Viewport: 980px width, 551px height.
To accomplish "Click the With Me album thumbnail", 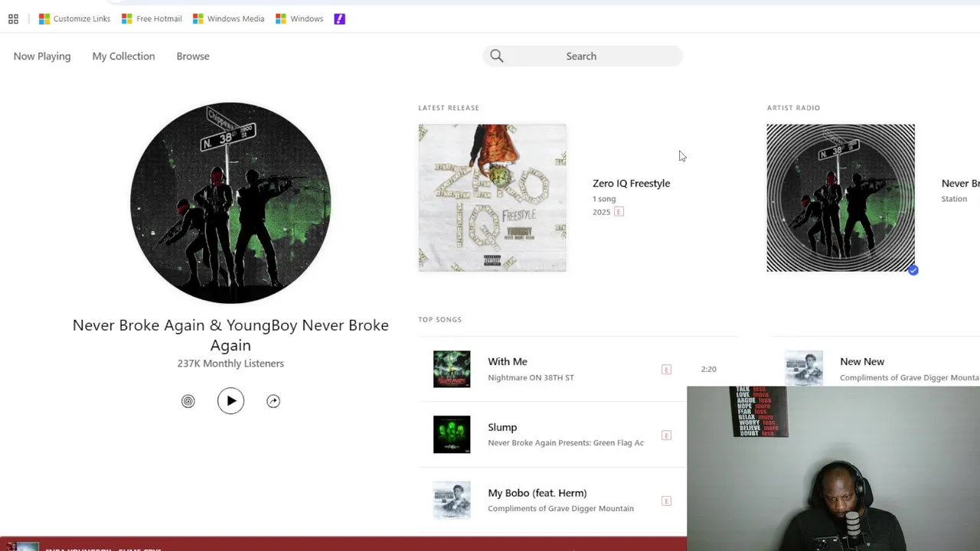I will 452,369.
